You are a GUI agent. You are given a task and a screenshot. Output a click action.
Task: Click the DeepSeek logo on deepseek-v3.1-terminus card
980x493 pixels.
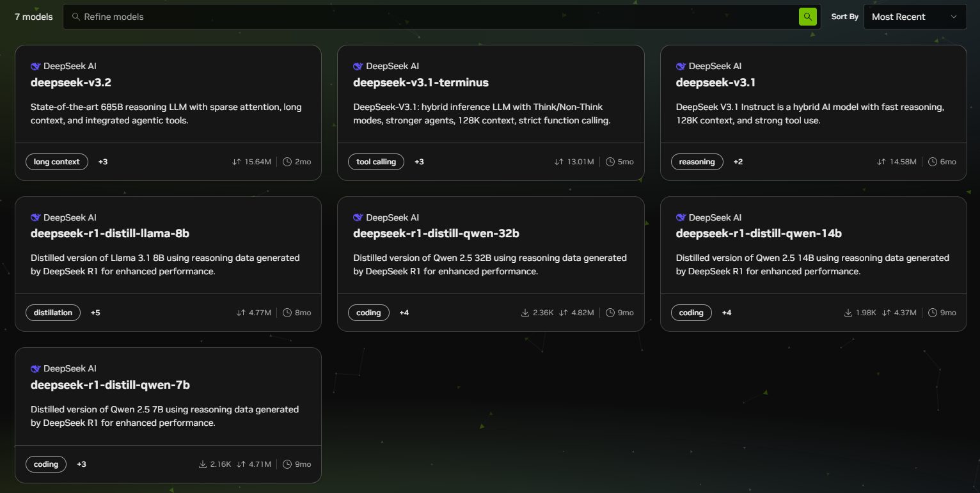(x=358, y=66)
